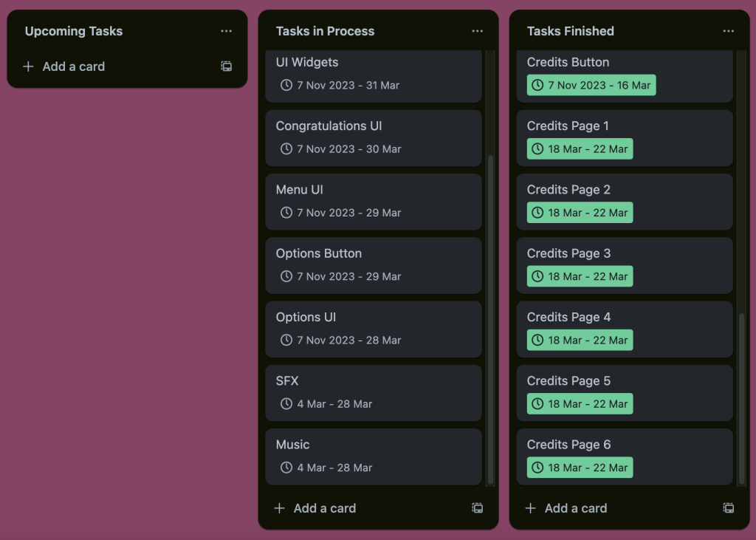Viewport: 756px width, 540px height.
Task: Open Options UI card date range
Action: pos(348,341)
